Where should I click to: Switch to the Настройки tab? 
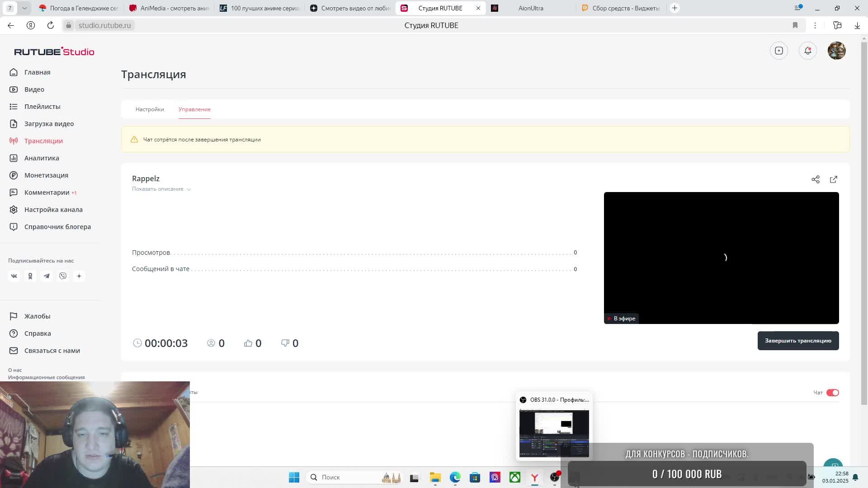pyautogui.click(x=150, y=109)
